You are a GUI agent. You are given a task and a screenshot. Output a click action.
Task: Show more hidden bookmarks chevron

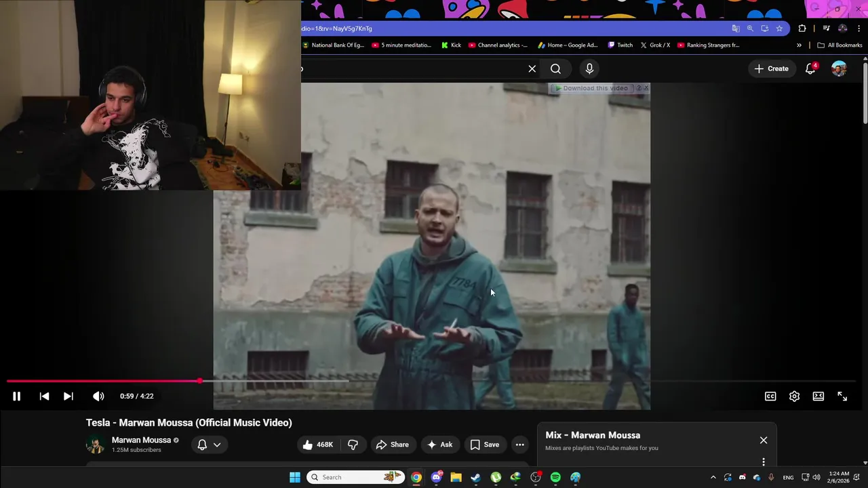click(799, 45)
